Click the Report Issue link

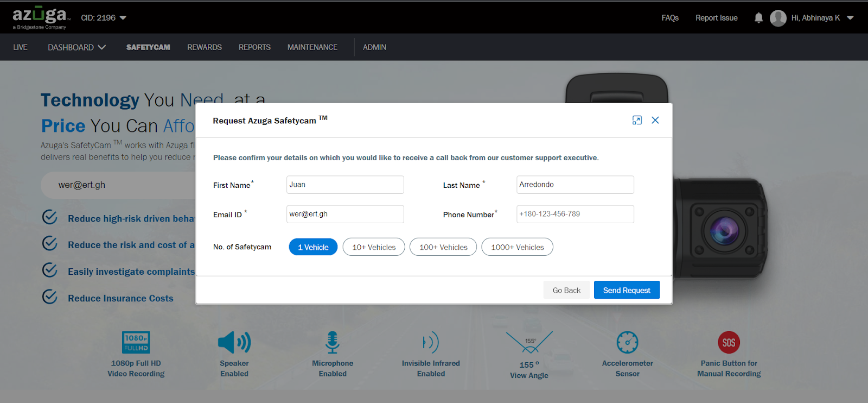[717, 18]
